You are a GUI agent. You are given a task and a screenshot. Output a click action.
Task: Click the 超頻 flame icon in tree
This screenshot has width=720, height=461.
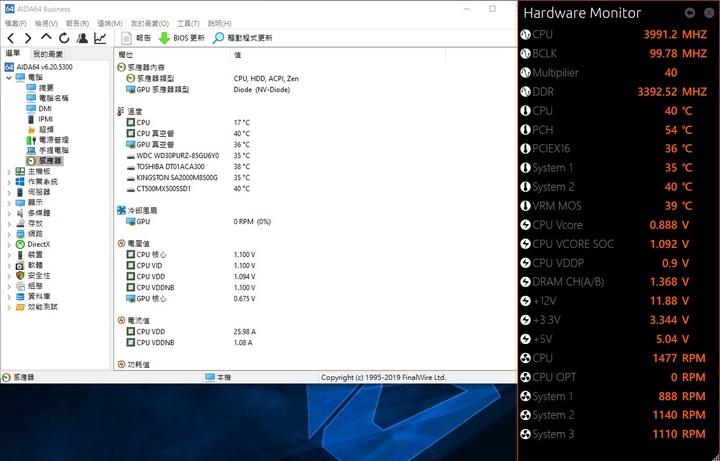pyautogui.click(x=31, y=129)
